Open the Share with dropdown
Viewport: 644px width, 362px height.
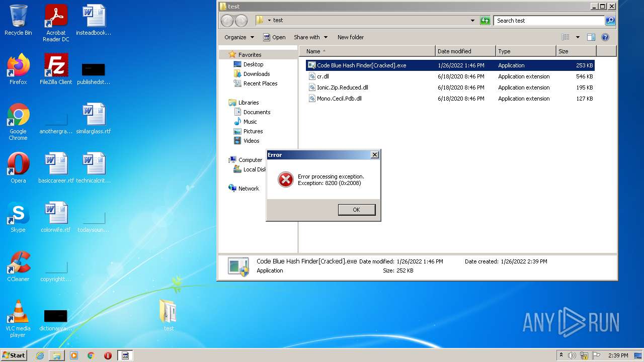[x=310, y=37]
